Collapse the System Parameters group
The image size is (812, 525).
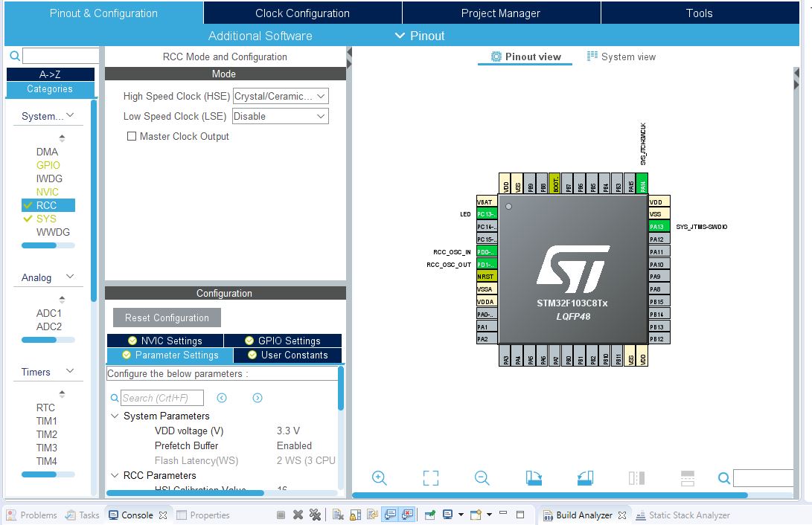(115, 416)
